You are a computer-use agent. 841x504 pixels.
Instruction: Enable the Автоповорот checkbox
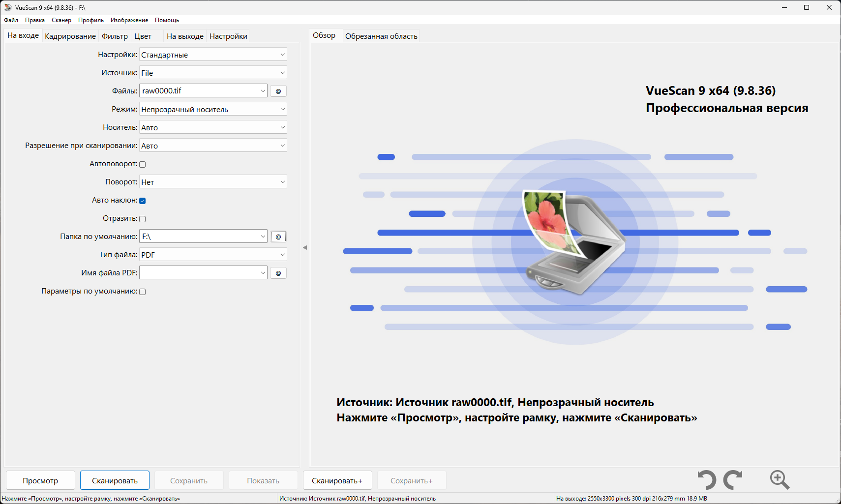click(143, 164)
